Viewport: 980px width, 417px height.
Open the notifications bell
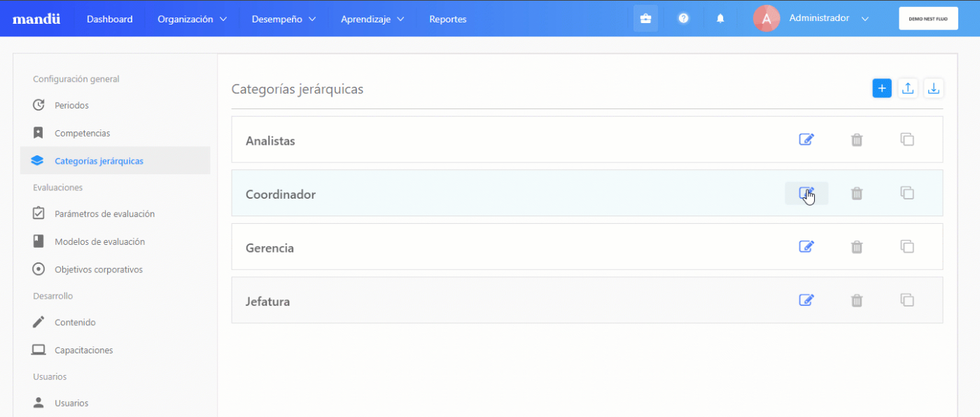720,19
